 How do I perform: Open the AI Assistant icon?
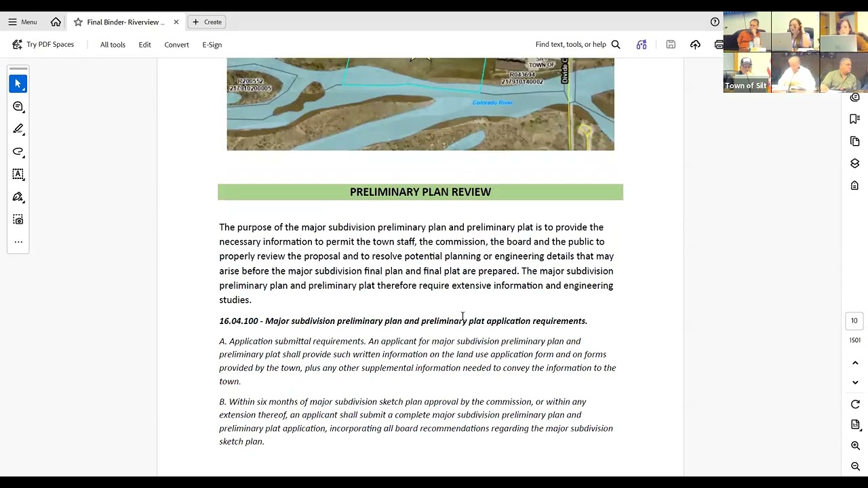coord(642,45)
